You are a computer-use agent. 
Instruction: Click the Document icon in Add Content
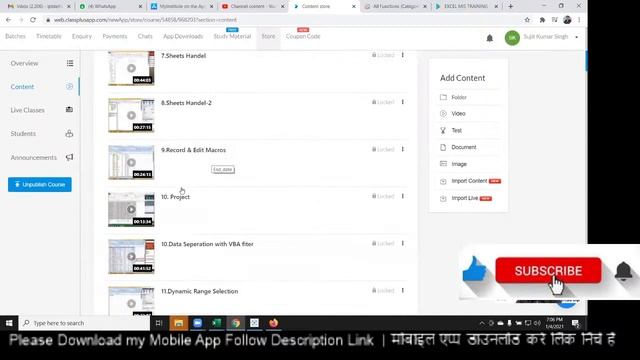tap(443, 147)
